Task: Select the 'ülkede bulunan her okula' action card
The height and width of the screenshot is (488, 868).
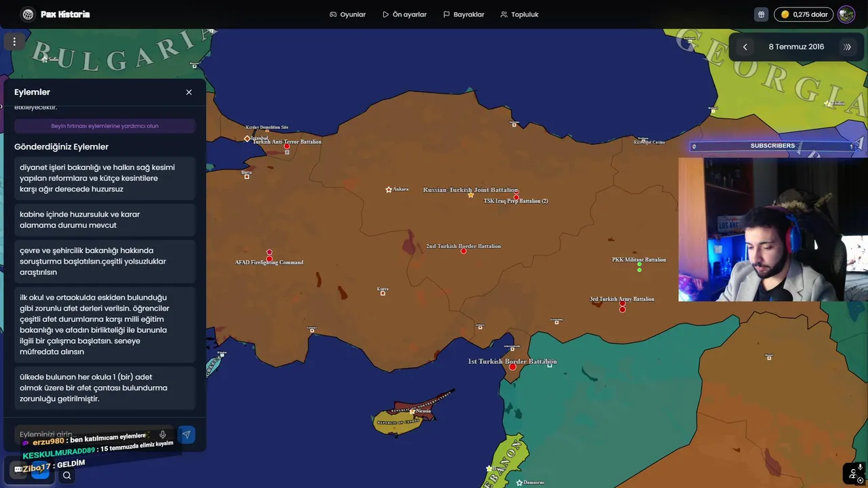Action: [x=104, y=388]
